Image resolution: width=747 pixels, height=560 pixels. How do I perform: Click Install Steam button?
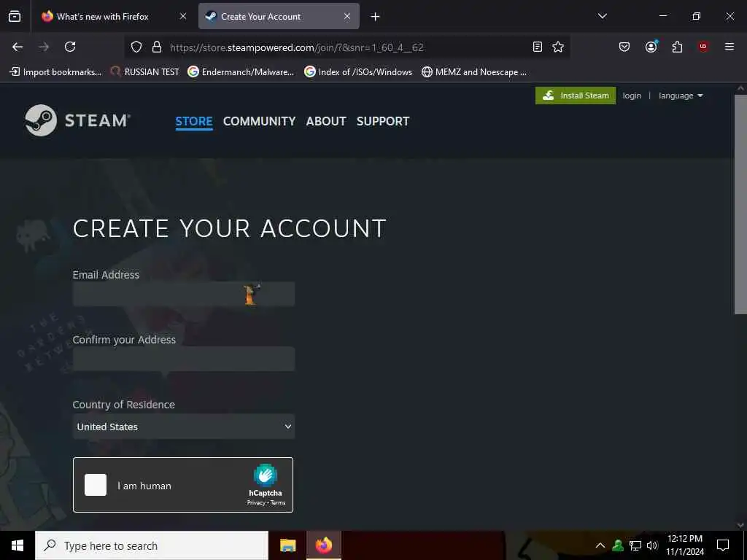pyautogui.click(x=576, y=96)
